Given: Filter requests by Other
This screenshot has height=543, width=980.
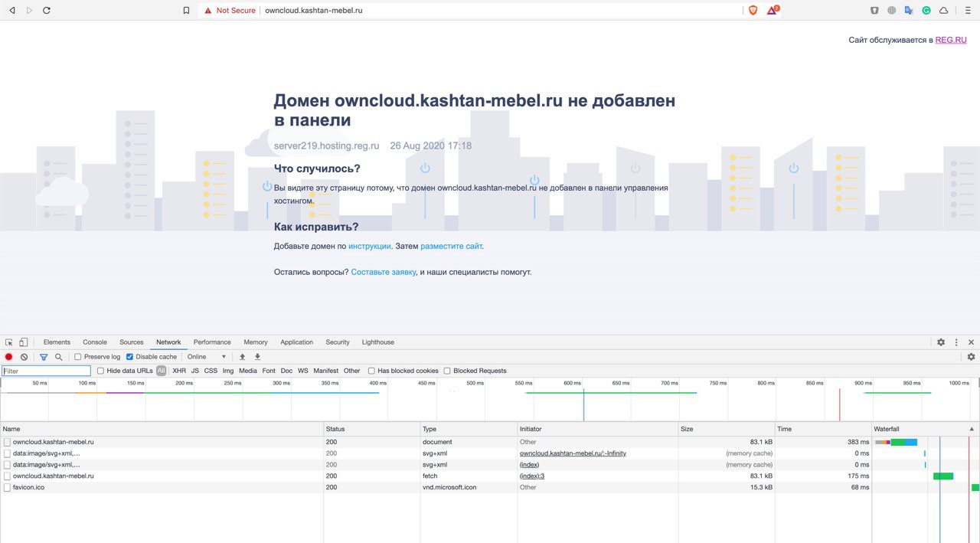Looking at the screenshot, I should [351, 371].
